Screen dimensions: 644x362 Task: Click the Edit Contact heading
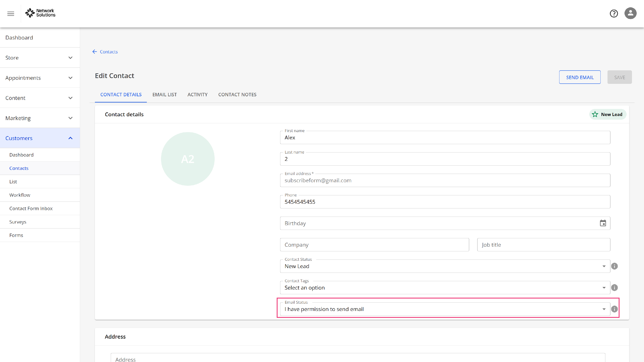(x=114, y=76)
